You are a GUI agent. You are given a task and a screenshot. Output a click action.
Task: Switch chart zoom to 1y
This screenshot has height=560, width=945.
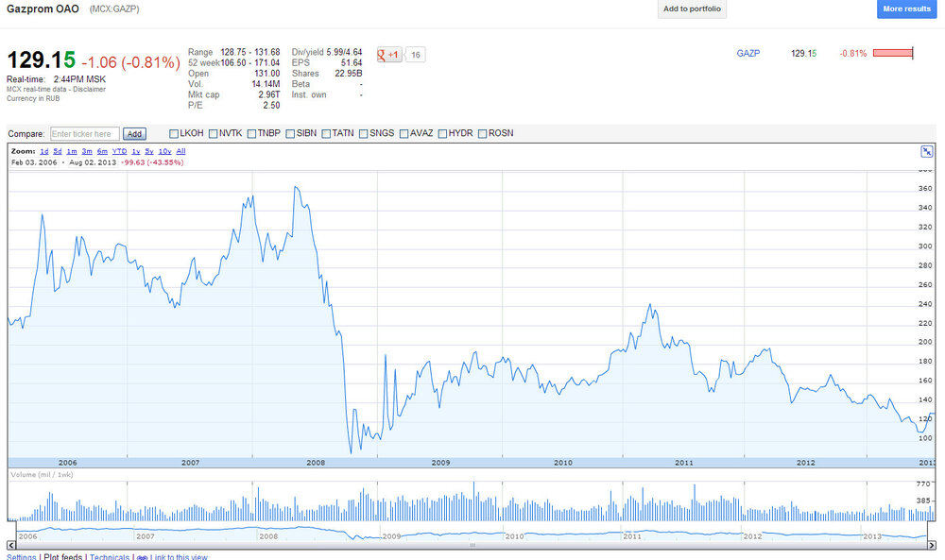coord(135,151)
